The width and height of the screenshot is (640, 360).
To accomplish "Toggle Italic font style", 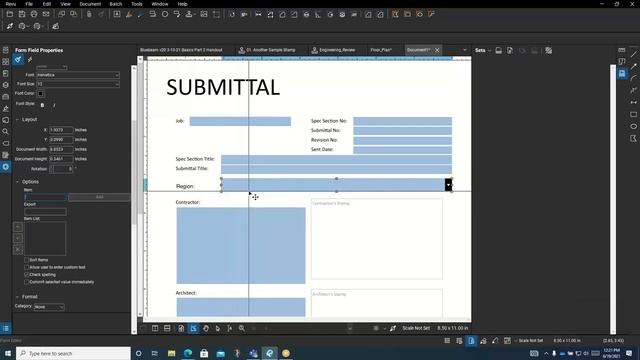I will tap(54, 105).
